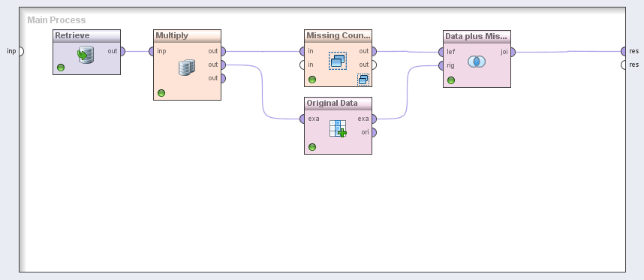644x280 pixels.
Task: Click the joi output port of the join
Action: 513,52
